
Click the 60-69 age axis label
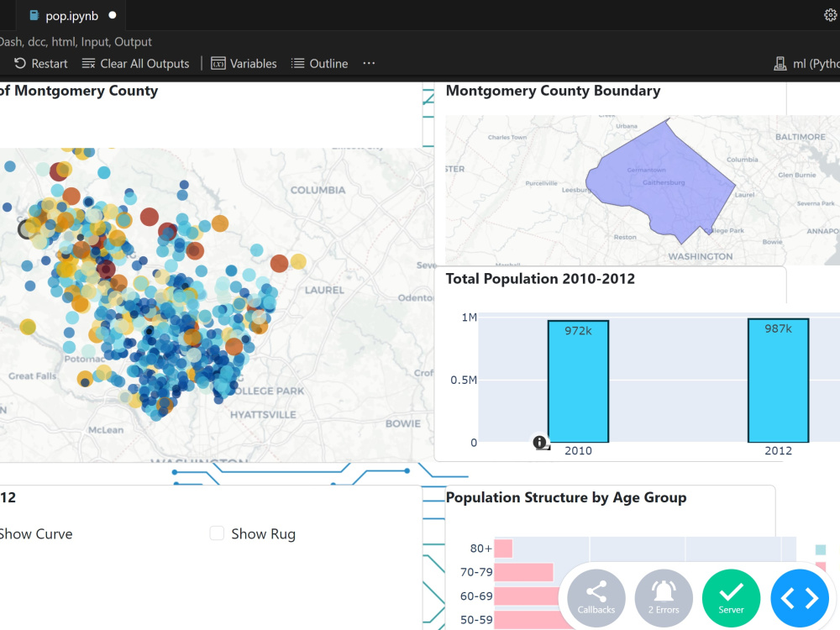tap(476, 596)
